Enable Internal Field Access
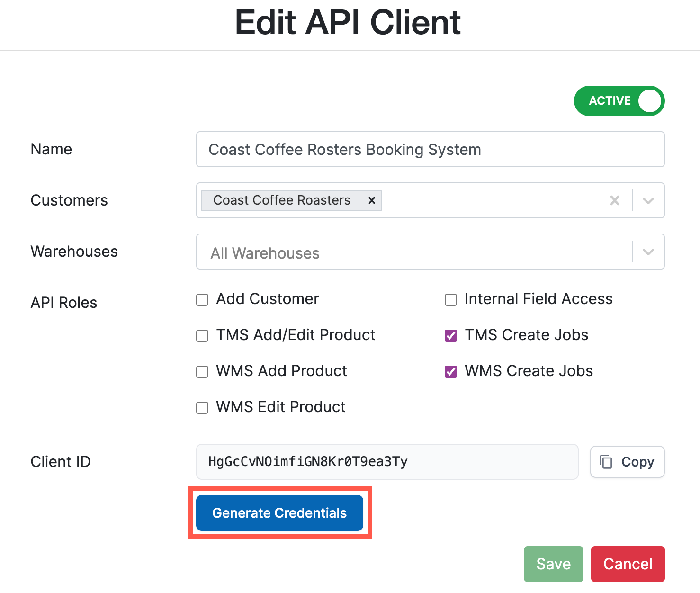The image size is (700, 593). tap(450, 299)
